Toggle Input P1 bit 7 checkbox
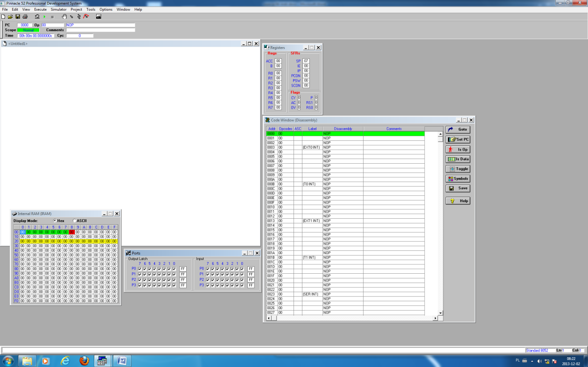This screenshot has width=588, height=367. [208, 274]
